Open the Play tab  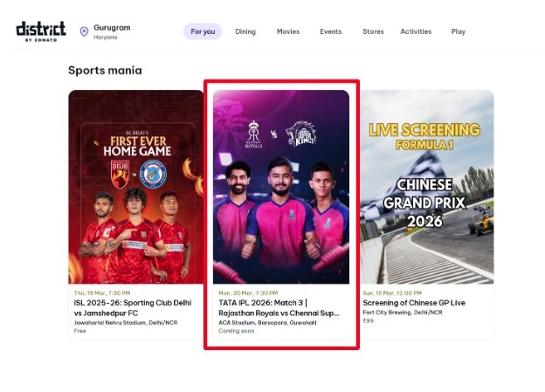(x=459, y=31)
